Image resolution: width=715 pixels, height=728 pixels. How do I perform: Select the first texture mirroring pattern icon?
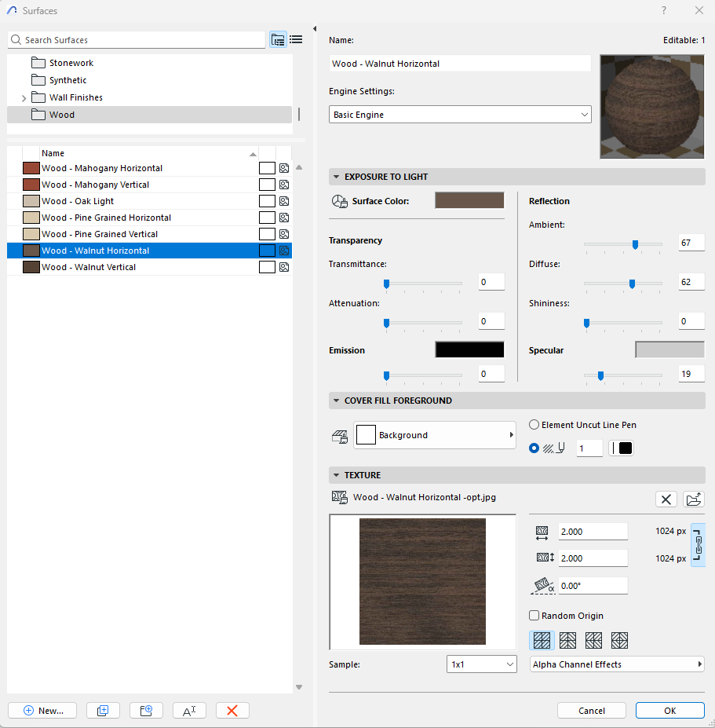(x=542, y=640)
